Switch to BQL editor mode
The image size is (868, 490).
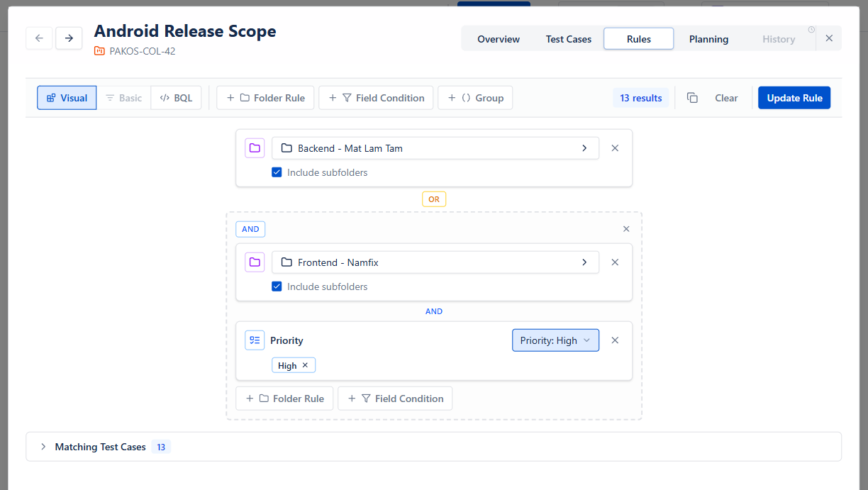[176, 98]
